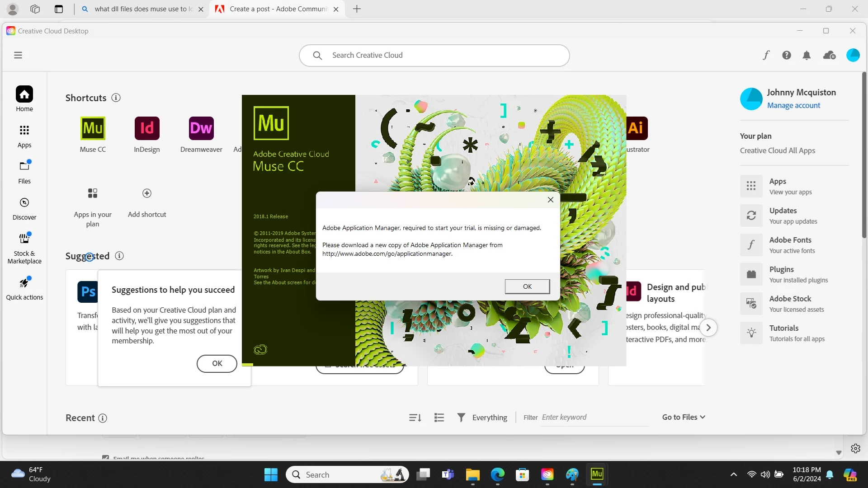868x488 pixels.
Task: Click OK in the error dialog
Action: click(x=527, y=286)
